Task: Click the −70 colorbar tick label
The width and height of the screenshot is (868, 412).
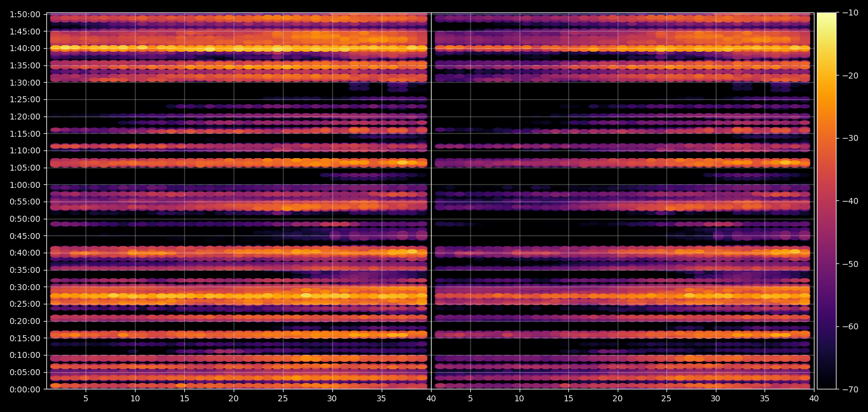Action: [849, 389]
